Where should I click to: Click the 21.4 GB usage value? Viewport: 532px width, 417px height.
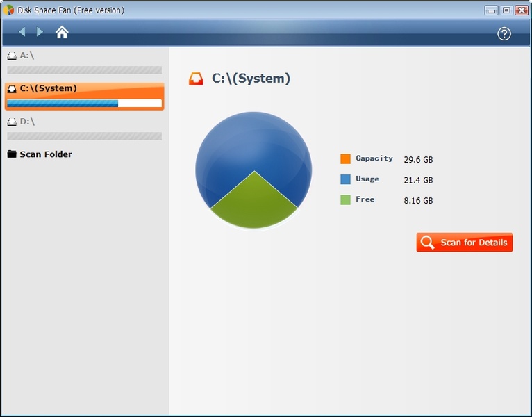(x=418, y=180)
